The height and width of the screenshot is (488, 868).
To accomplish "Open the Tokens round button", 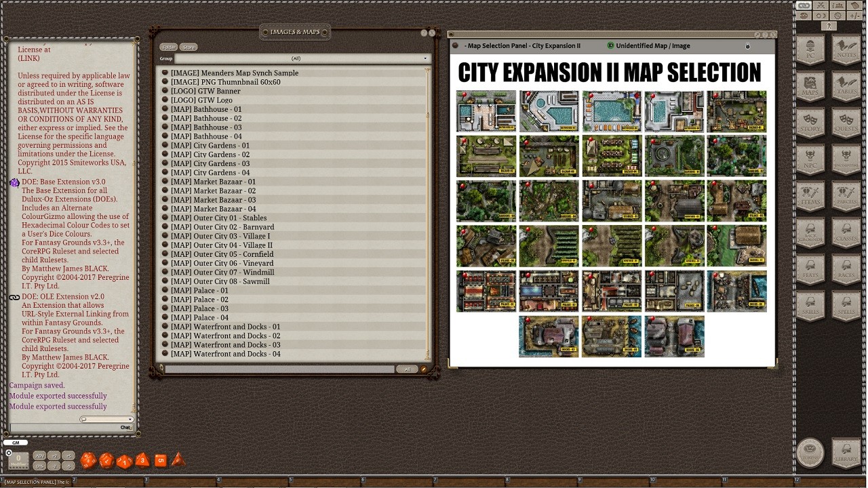I will point(810,452).
